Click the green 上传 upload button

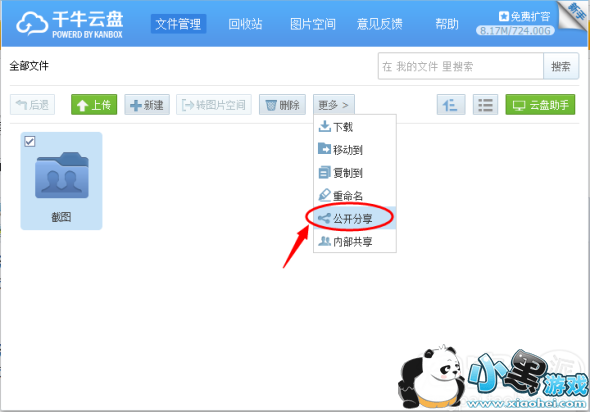94,105
